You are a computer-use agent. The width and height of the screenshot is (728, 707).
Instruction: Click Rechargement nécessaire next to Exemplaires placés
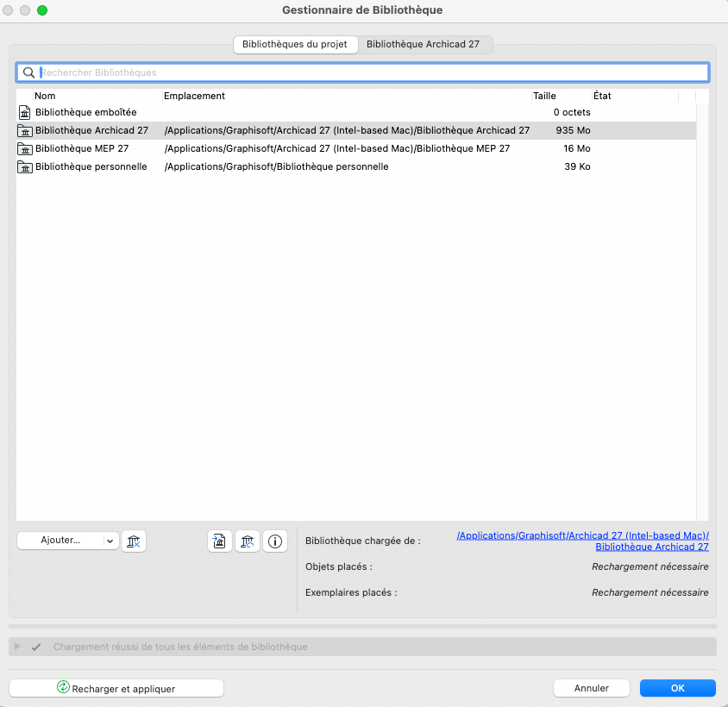pos(650,593)
